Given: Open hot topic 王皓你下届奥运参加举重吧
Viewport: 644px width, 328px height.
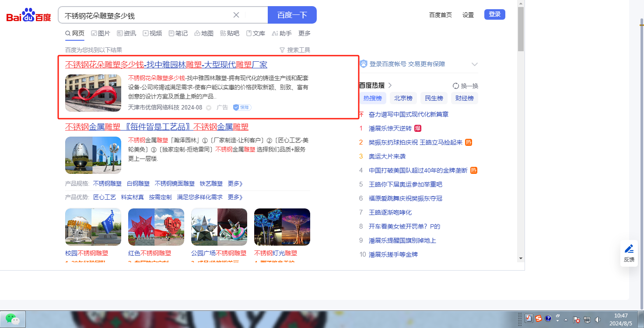Looking at the screenshot, I should pyautogui.click(x=406, y=184).
